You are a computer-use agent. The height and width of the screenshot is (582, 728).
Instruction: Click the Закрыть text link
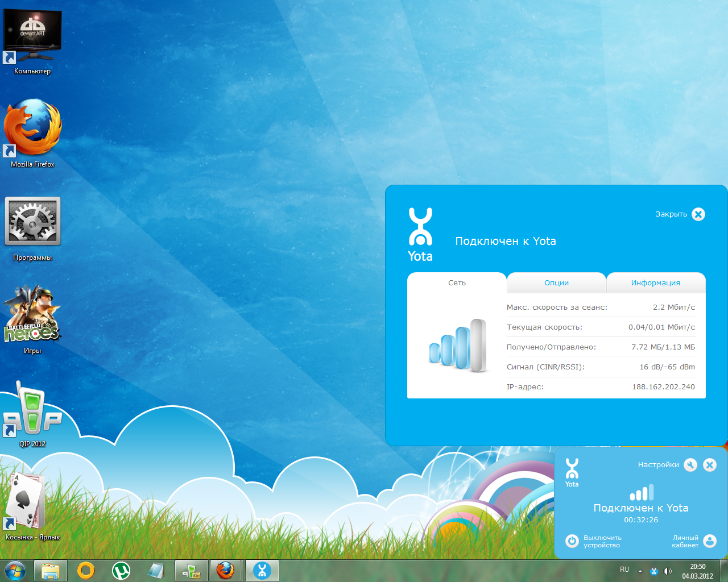[671, 214]
